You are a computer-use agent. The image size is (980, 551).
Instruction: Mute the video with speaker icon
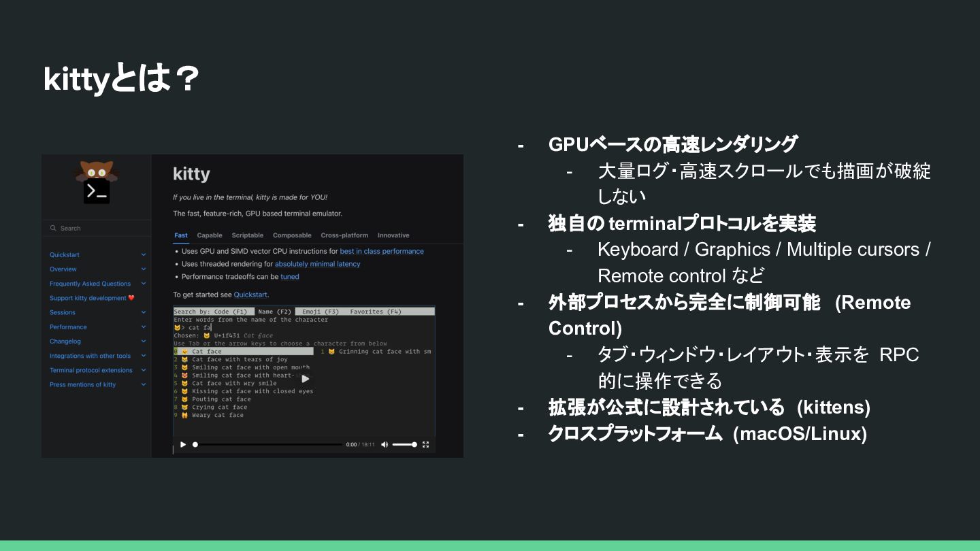tap(385, 444)
